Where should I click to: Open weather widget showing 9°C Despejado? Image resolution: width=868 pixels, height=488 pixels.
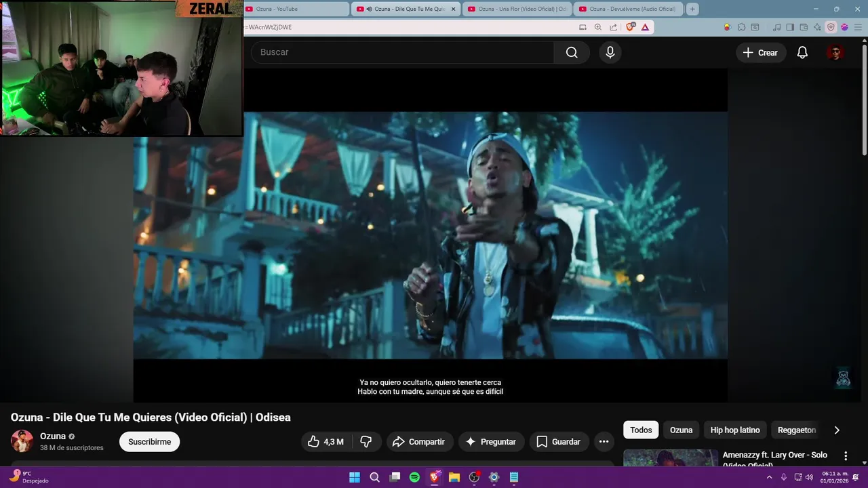coord(28,477)
